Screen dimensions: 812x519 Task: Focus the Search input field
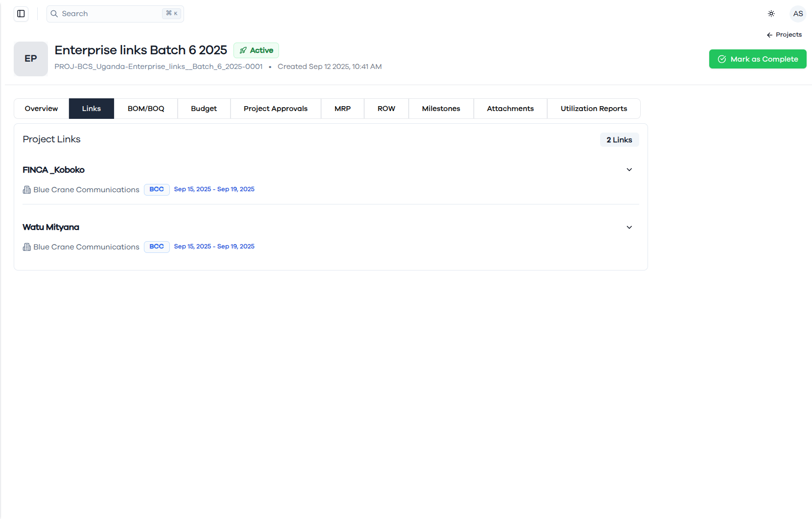115,14
